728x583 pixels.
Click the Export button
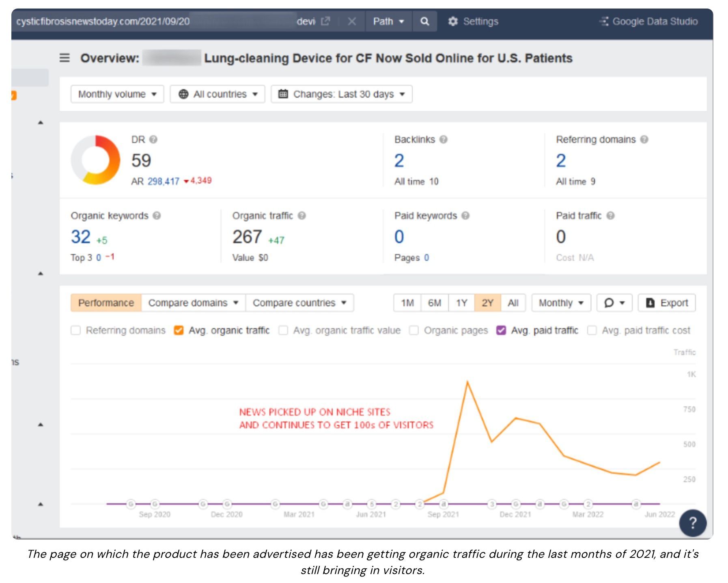(667, 303)
